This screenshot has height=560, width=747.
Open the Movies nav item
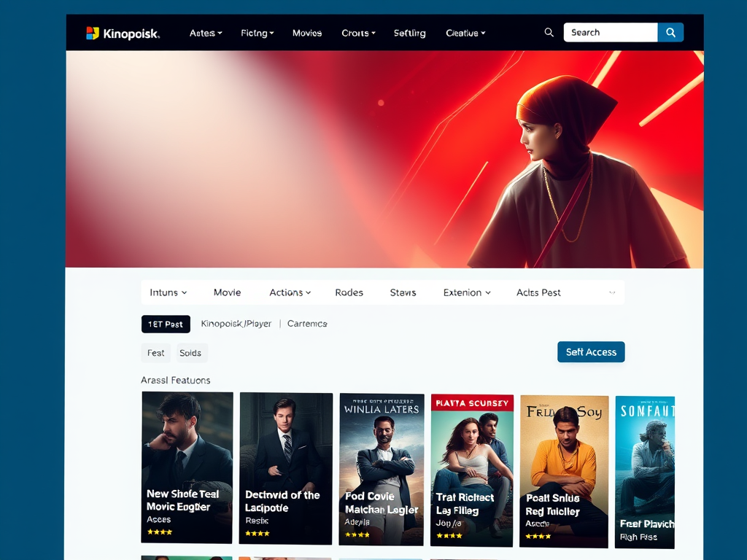[x=307, y=33]
